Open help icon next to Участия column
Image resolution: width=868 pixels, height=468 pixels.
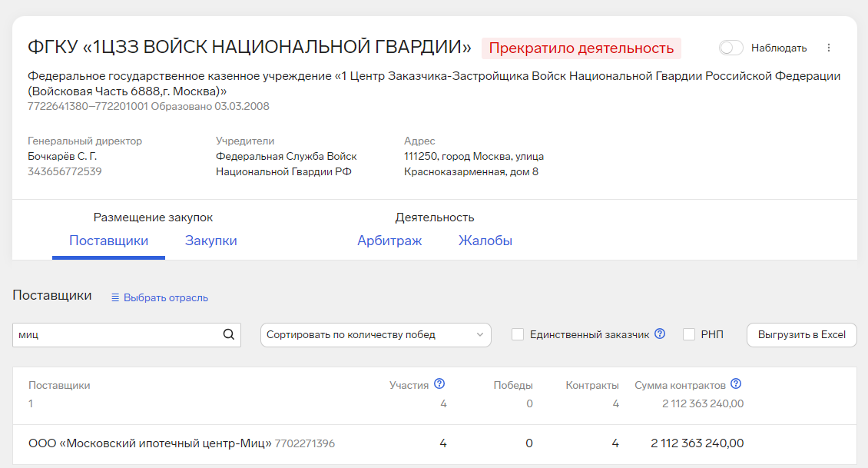point(439,383)
